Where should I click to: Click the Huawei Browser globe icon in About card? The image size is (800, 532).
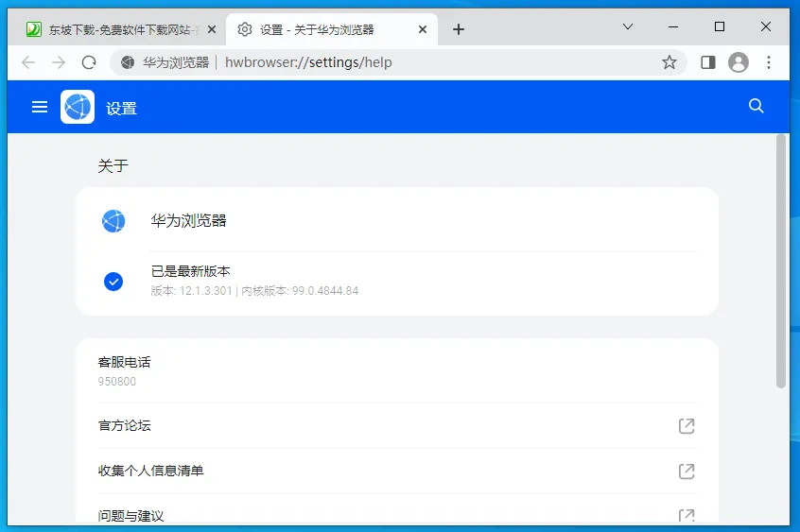coord(113,221)
